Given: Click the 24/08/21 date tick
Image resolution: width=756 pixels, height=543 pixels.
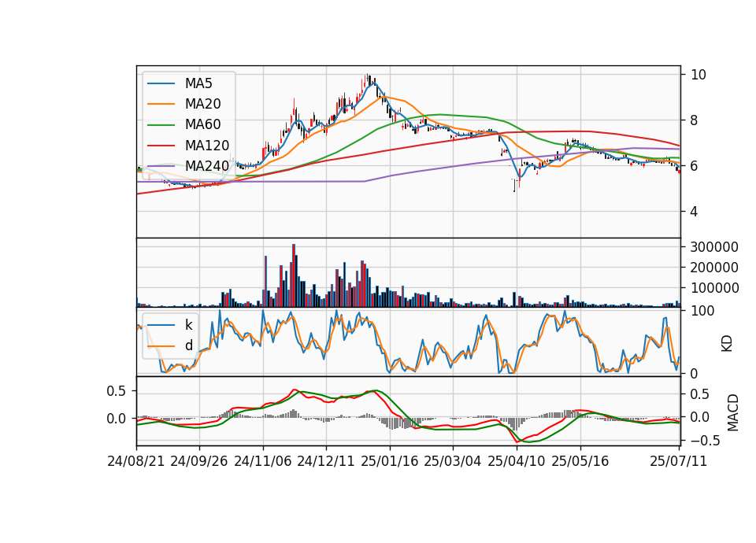Looking at the screenshot, I should tap(136, 461).
